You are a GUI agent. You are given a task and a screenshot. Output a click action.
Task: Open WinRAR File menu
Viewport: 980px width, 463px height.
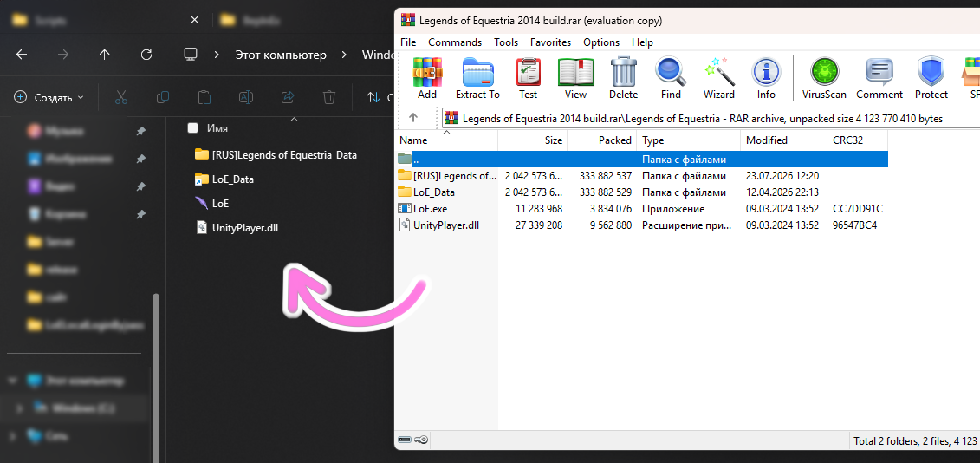coord(407,42)
